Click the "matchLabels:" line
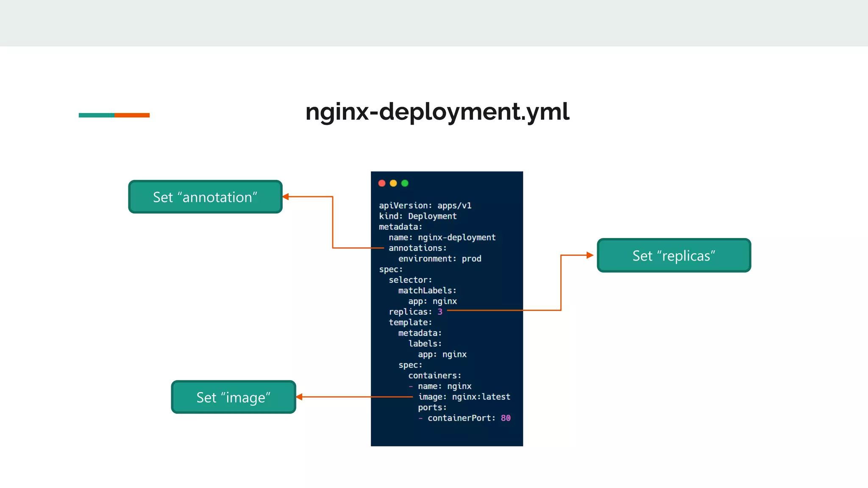The height and width of the screenshot is (488, 868). click(427, 291)
